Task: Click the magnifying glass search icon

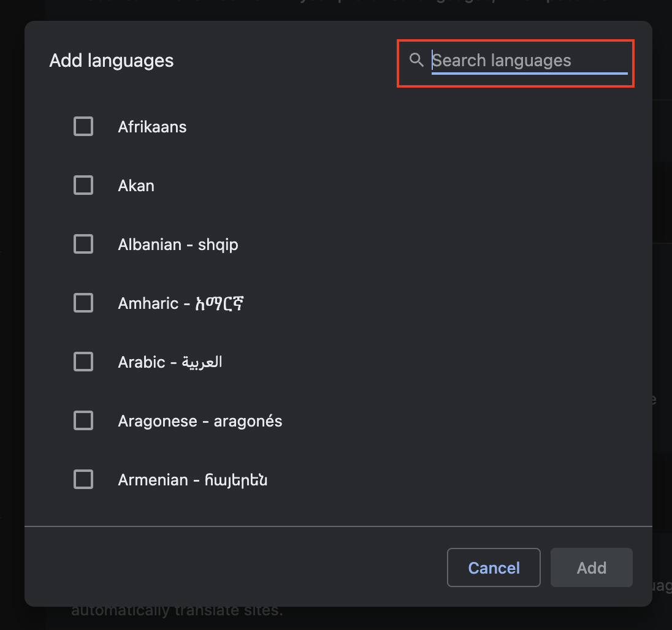Action: [416, 59]
